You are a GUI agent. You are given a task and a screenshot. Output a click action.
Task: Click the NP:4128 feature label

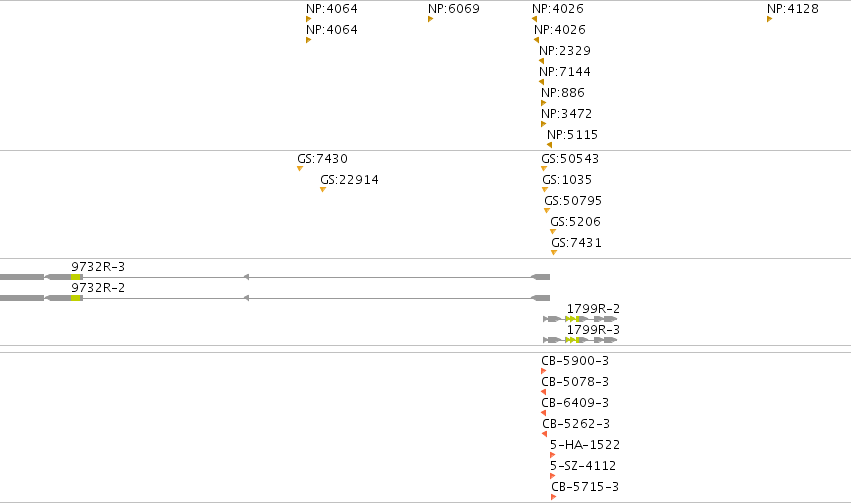792,9
